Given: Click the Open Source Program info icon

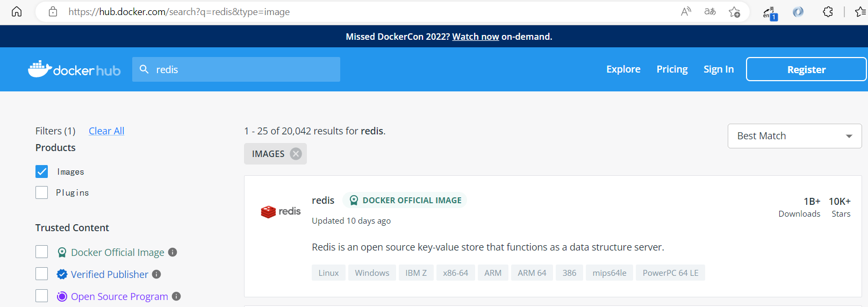Looking at the screenshot, I should click(x=176, y=296).
